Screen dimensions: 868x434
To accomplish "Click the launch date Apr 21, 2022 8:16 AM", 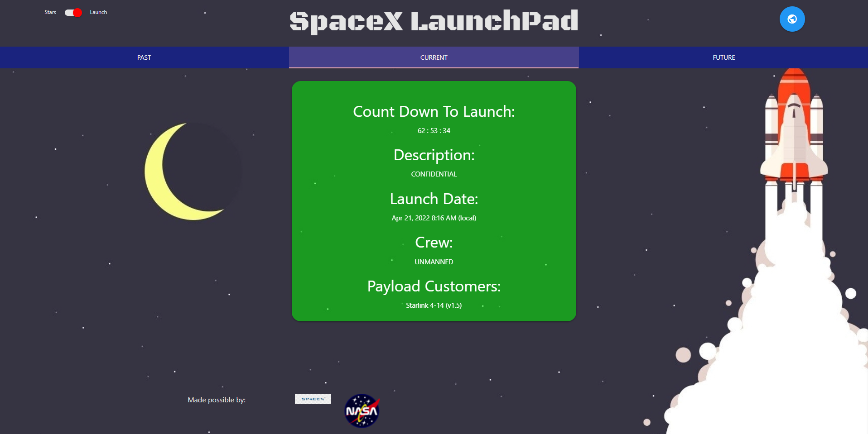I will pyautogui.click(x=434, y=218).
